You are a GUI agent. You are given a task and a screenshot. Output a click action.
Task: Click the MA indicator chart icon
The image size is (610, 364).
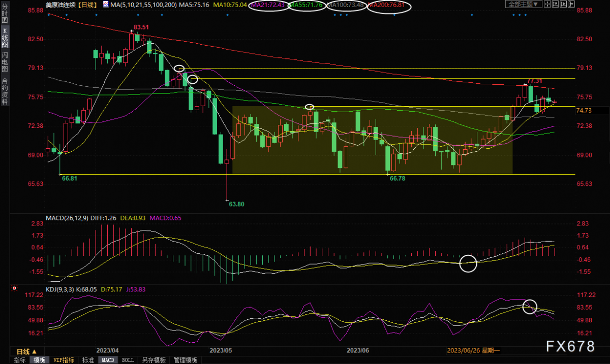point(105,4)
